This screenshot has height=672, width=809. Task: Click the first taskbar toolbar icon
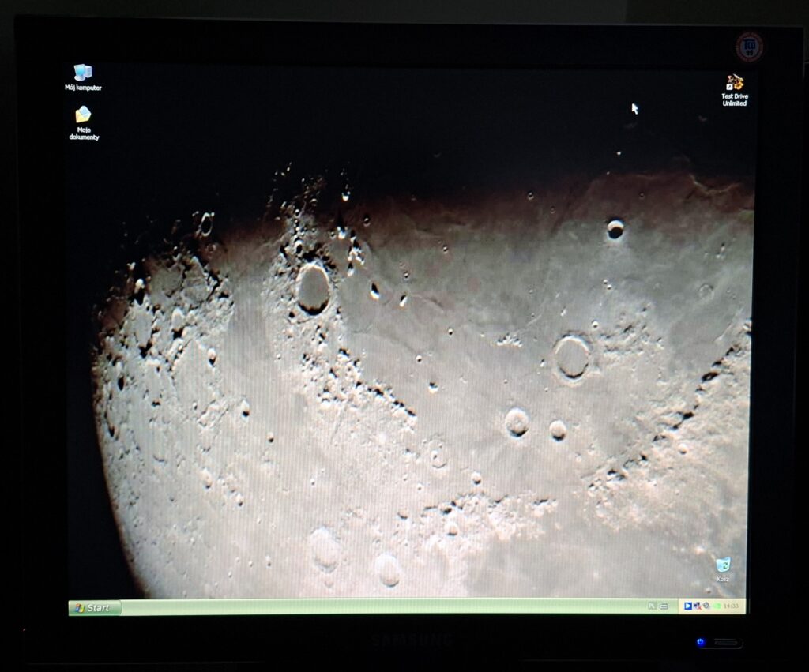[651, 606]
